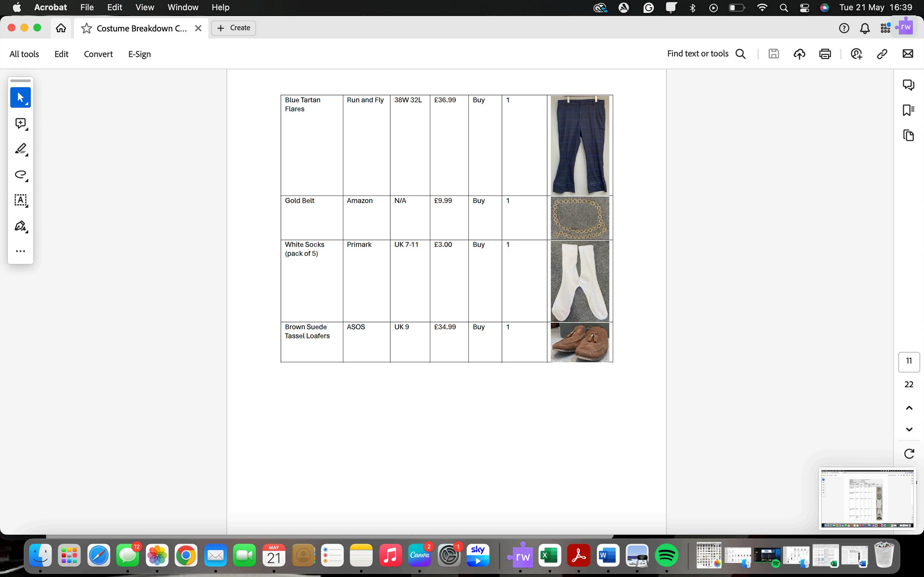Expand more tools ellipsis in quick toolbar
This screenshot has height=577, width=924.
[20, 251]
